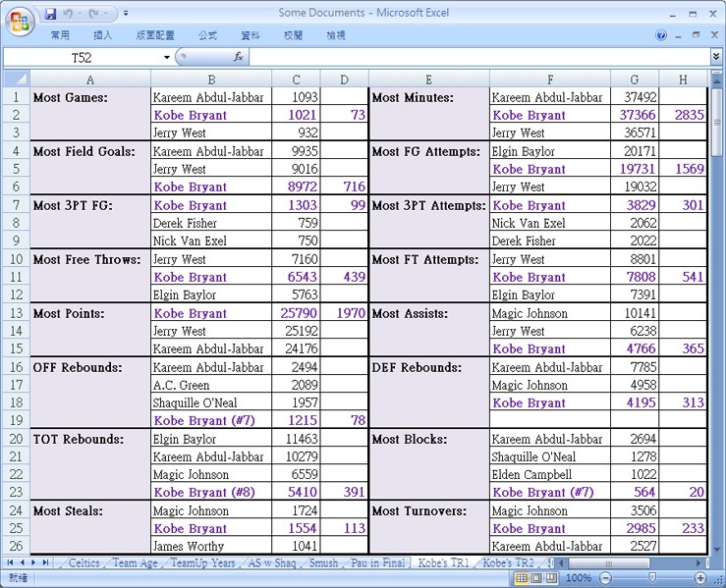Select row 13 header
Image resolution: width=726 pixels, height=588 pixels.
tap(16, 313)
